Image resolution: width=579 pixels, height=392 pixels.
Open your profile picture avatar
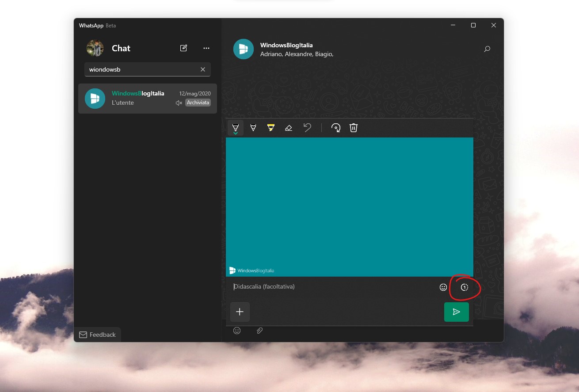pyautogui.click(x=95, y=48)
